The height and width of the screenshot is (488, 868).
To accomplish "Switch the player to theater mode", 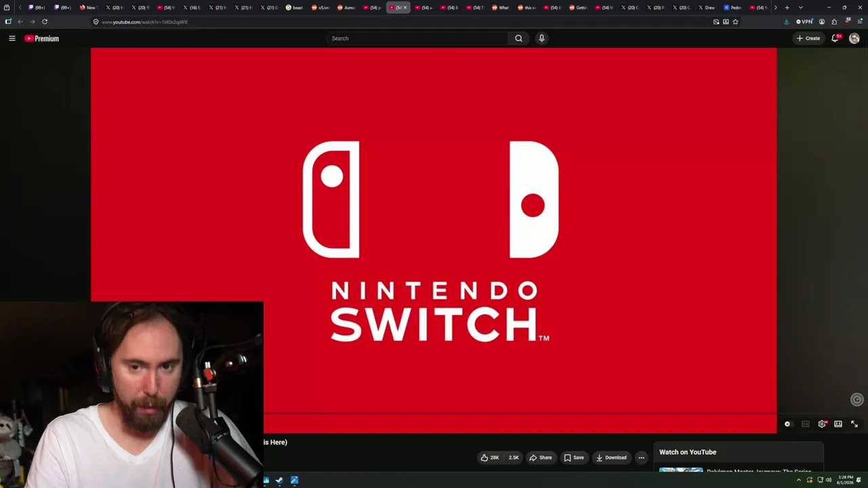I will (x=838, y=424).
